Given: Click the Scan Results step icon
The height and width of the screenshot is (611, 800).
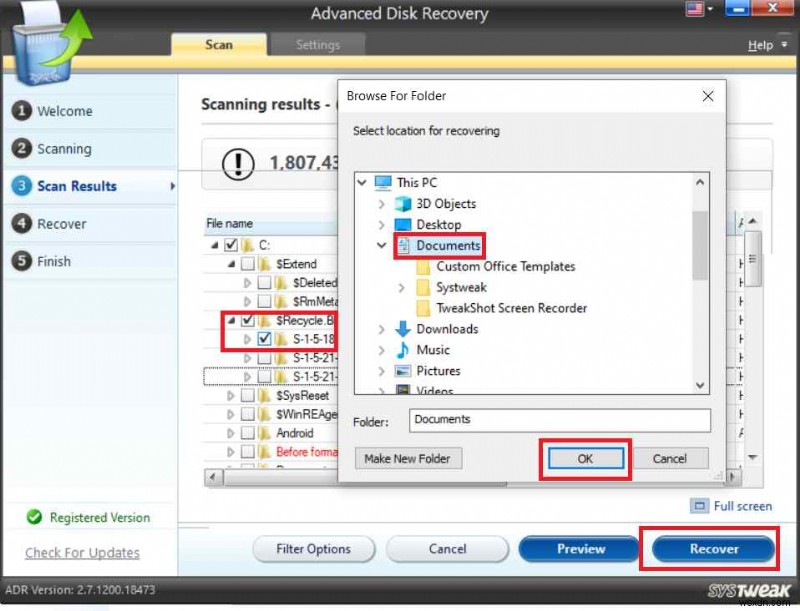Looking at the screenshot, I should (22, 186).
